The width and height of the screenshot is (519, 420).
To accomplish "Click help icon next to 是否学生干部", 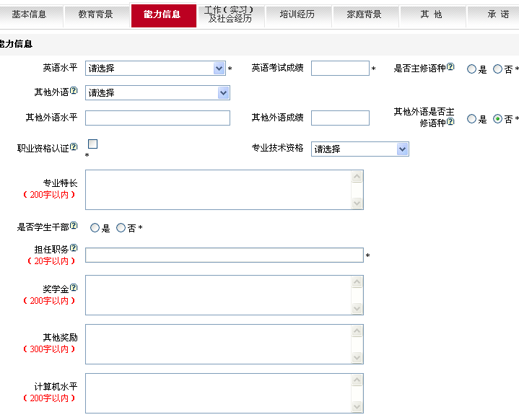I will (74, 227).
